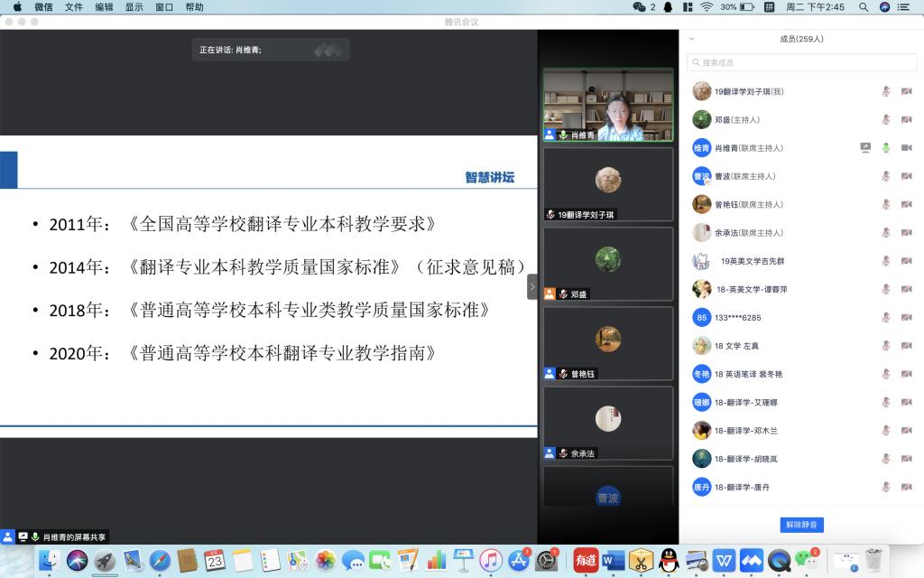924x578 pixels.
Task: Open the 编辑 menu in the menu bar
Action: (104, 7)
